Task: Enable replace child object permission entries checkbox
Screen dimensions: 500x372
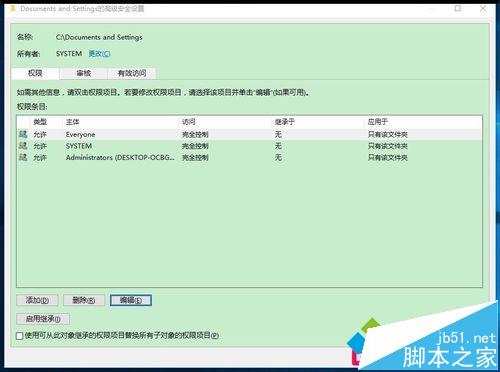Action: [x=20, y=336]
